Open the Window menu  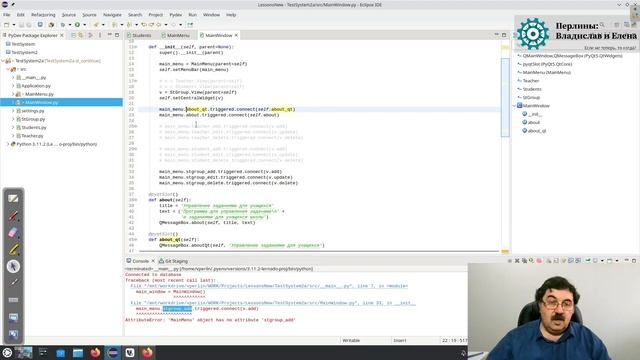(x=211, y=15)
